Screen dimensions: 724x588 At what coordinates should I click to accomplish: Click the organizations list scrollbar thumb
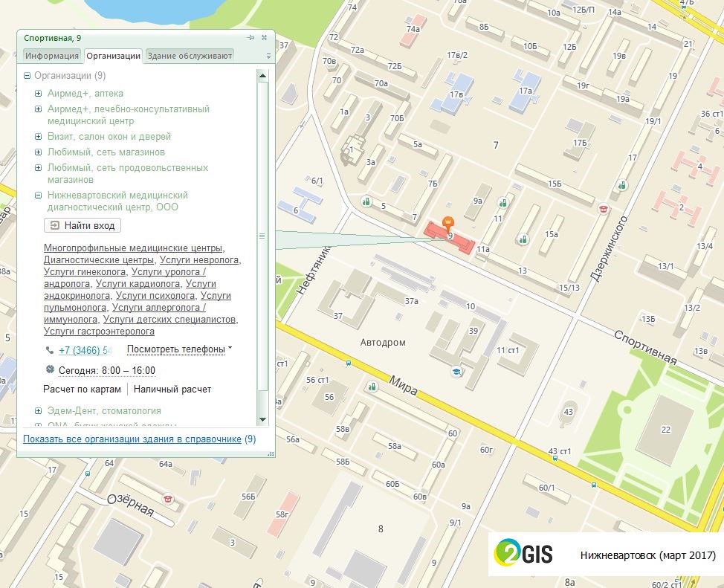tap(262, 236)
